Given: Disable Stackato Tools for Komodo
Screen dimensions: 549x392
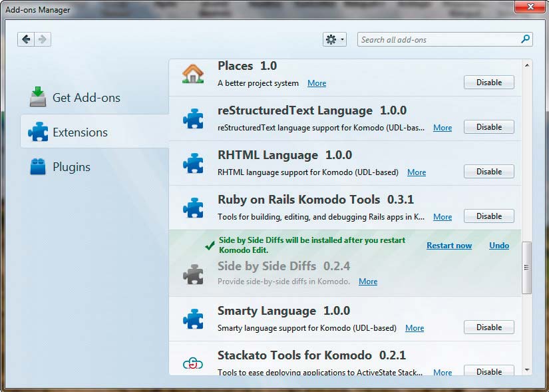Looking at the screenshot, I should pos(489,371).
